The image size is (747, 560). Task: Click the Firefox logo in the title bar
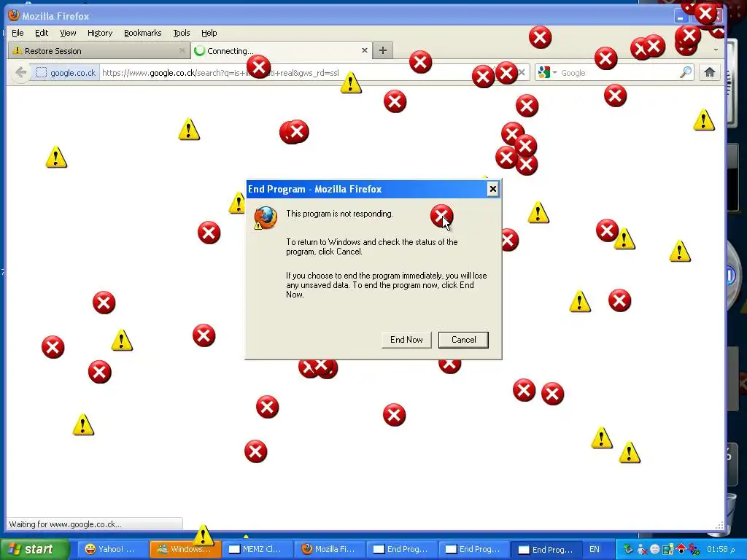14,15
